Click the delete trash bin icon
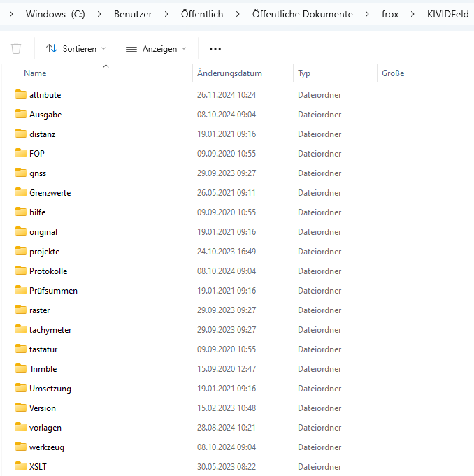Image resolution: width=474 pixels, height=476 pixels. 16,48
